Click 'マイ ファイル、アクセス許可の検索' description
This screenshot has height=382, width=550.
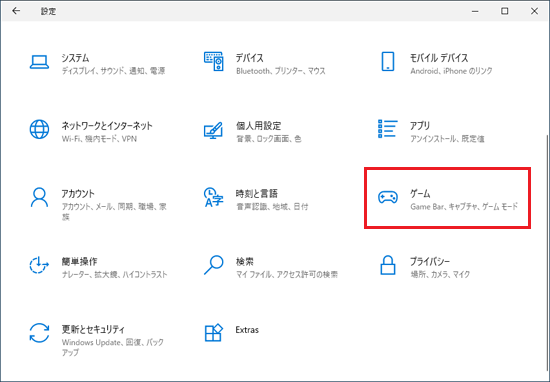pyautogui.click(x=287, y=274)
